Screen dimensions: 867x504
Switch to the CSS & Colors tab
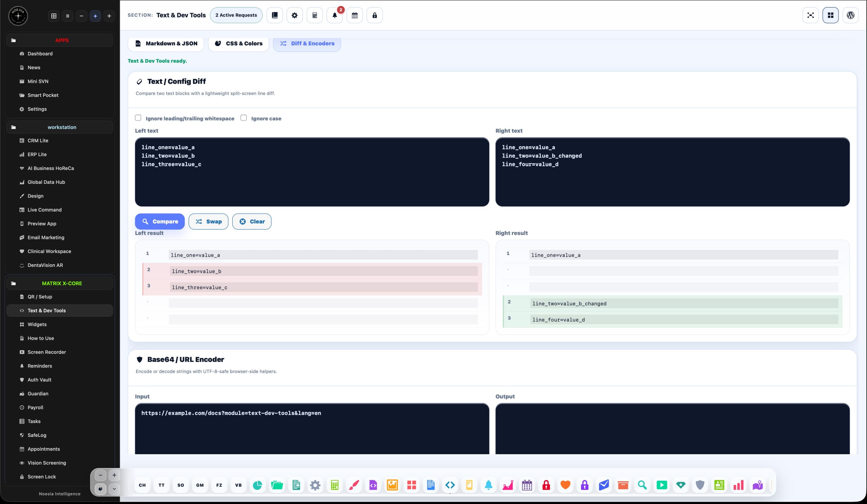tap(238, 43)
